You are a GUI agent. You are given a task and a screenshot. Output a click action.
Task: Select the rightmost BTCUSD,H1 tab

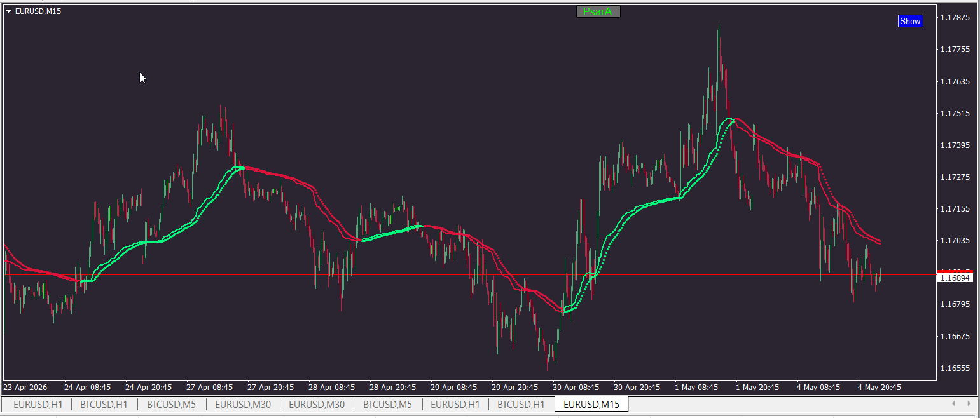(521, 404)
